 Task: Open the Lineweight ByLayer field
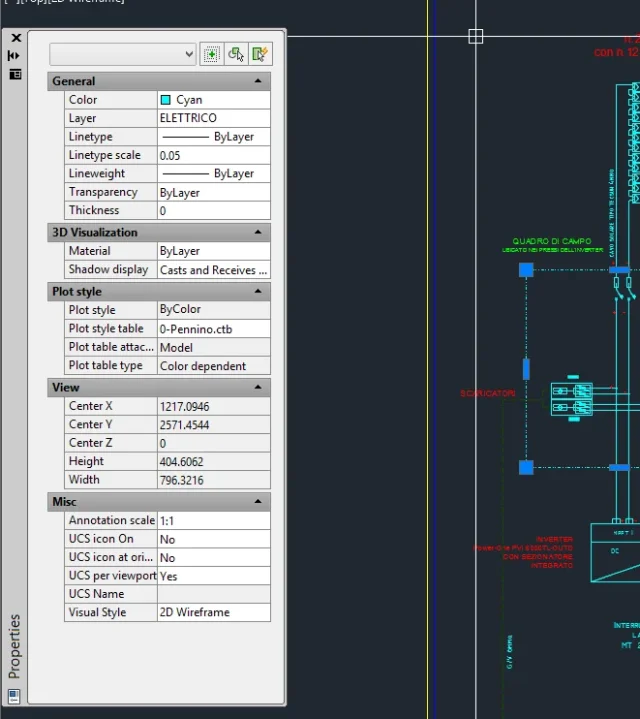[214, 174]
